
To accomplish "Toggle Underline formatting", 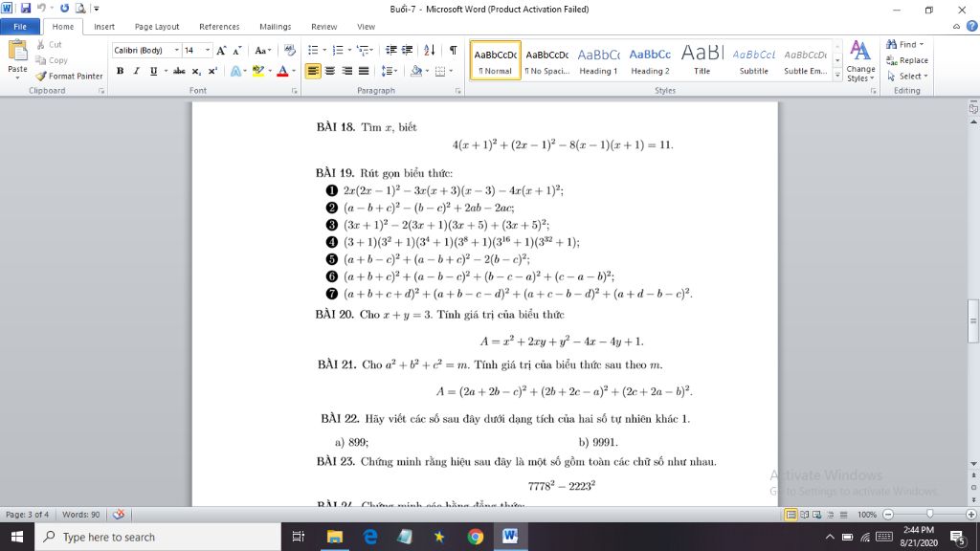I will [x=153, y=71].
